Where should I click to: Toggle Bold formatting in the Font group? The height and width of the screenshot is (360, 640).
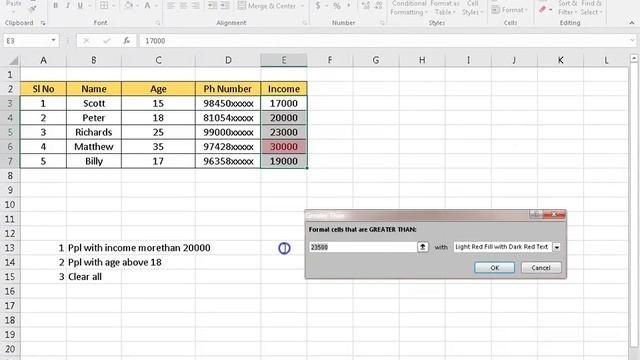[56, 5]
